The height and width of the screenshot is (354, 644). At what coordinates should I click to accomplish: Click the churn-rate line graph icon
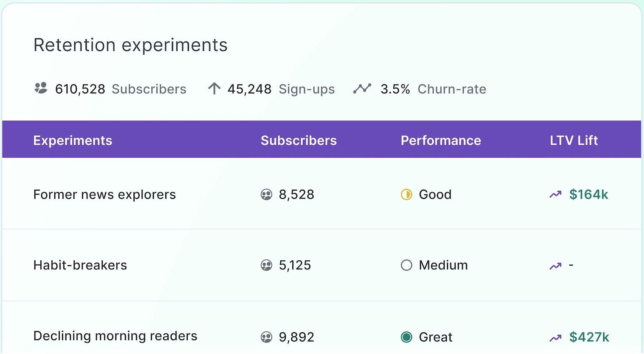[x=362, y=88]
